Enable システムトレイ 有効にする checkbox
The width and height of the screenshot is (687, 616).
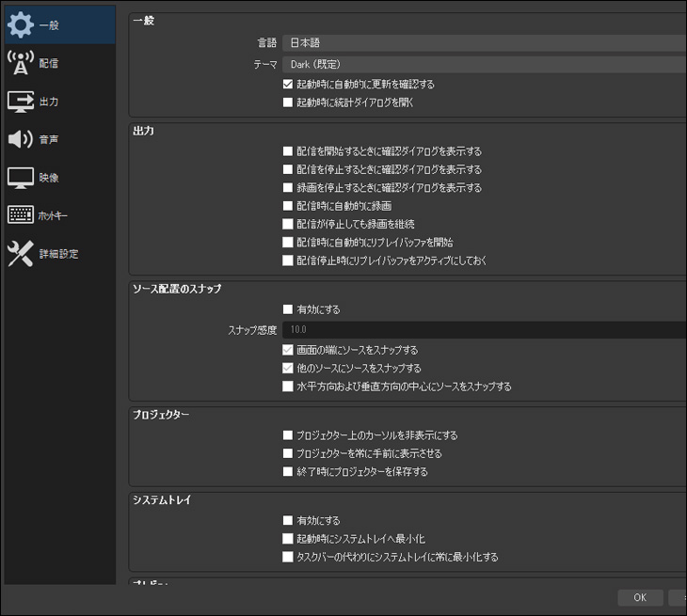(288, 520)
